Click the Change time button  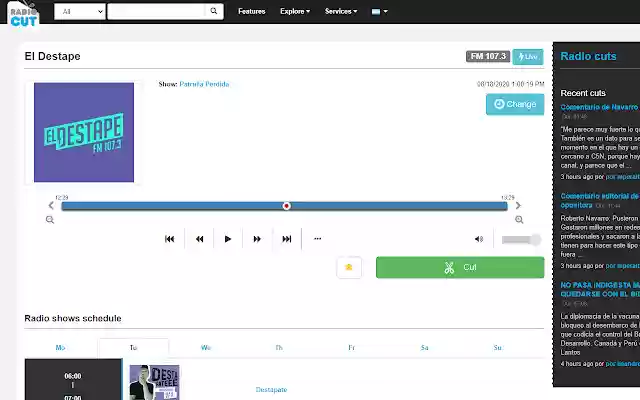click(515, 104)
